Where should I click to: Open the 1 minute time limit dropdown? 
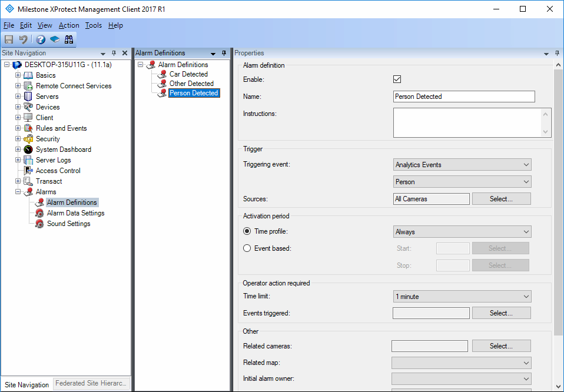point(462,296)
